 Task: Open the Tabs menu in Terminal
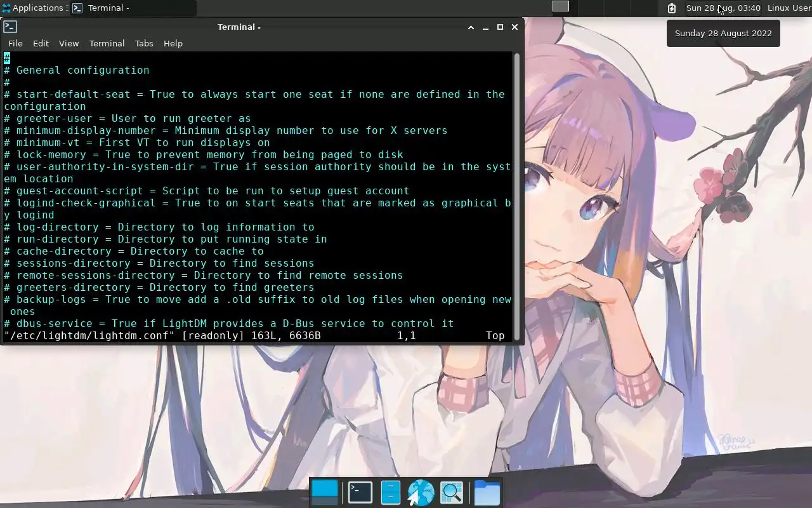click(144, 43)
